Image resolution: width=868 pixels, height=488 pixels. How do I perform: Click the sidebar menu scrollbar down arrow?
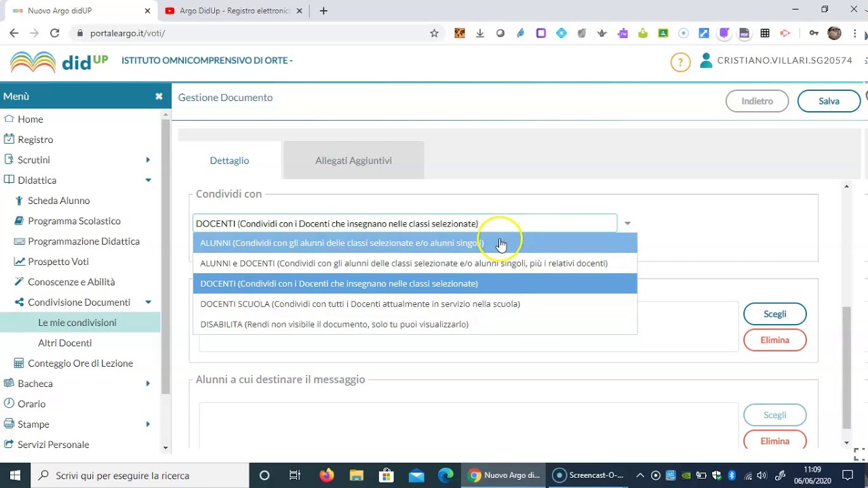coord(165,448)
